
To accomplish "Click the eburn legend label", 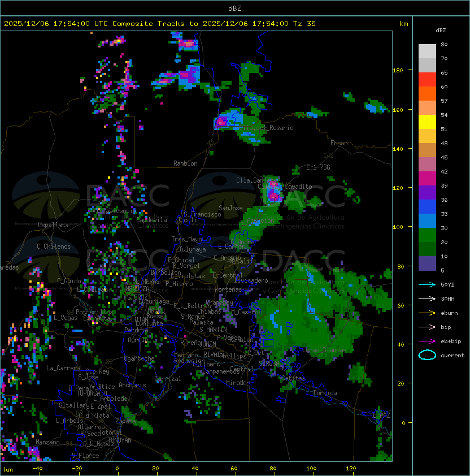I will coord(449,313).
